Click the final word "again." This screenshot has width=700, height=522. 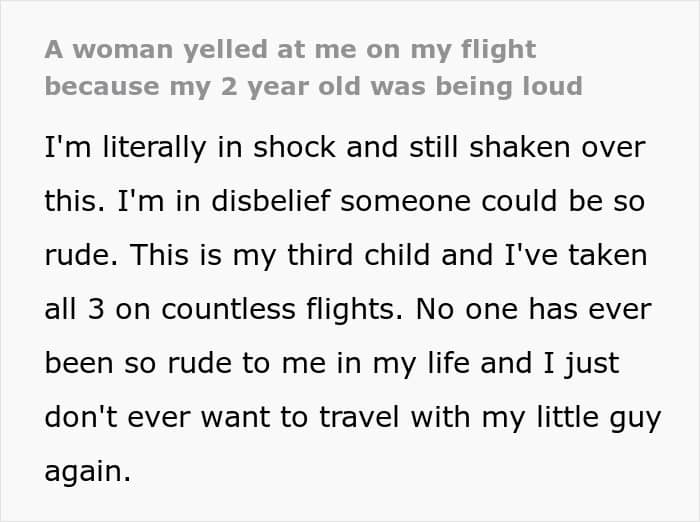(88, 472)
